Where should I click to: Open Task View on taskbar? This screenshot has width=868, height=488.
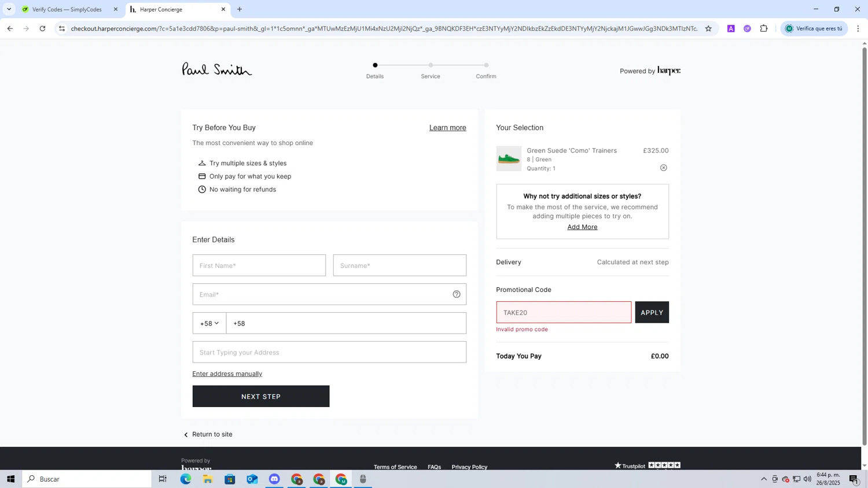[163, 479]
